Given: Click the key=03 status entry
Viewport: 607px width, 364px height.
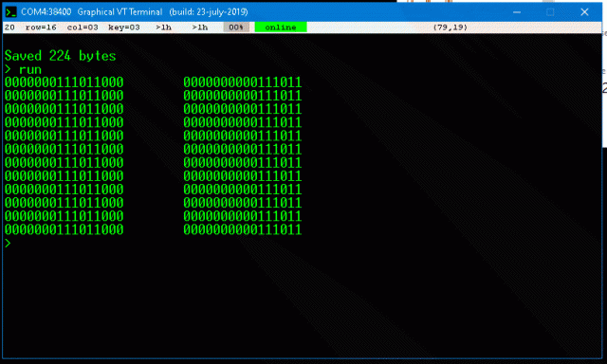Looking at the screenshot, I should click(x=124, y=27).
